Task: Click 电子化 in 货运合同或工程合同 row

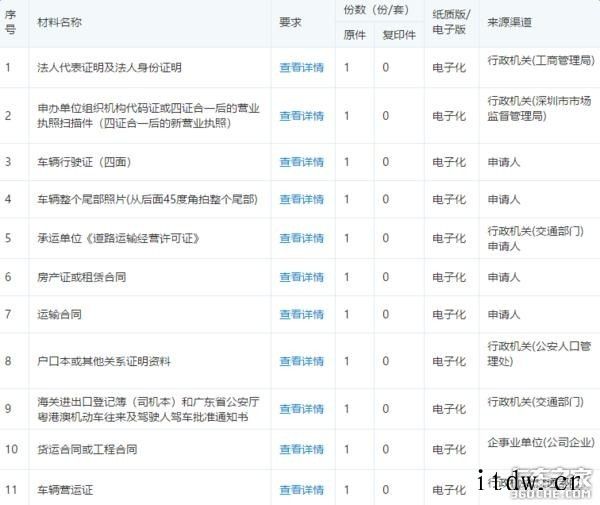Action: tap(449, 449)
